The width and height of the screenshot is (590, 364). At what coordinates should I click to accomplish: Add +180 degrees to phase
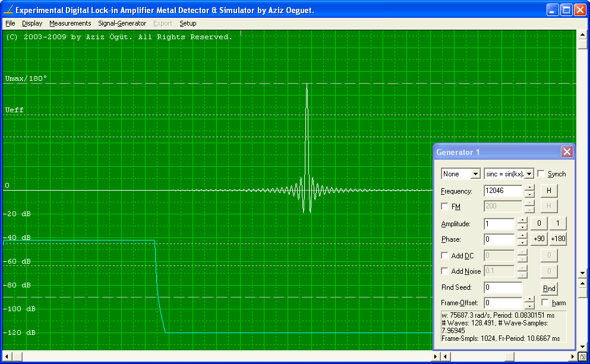point(558,239)
